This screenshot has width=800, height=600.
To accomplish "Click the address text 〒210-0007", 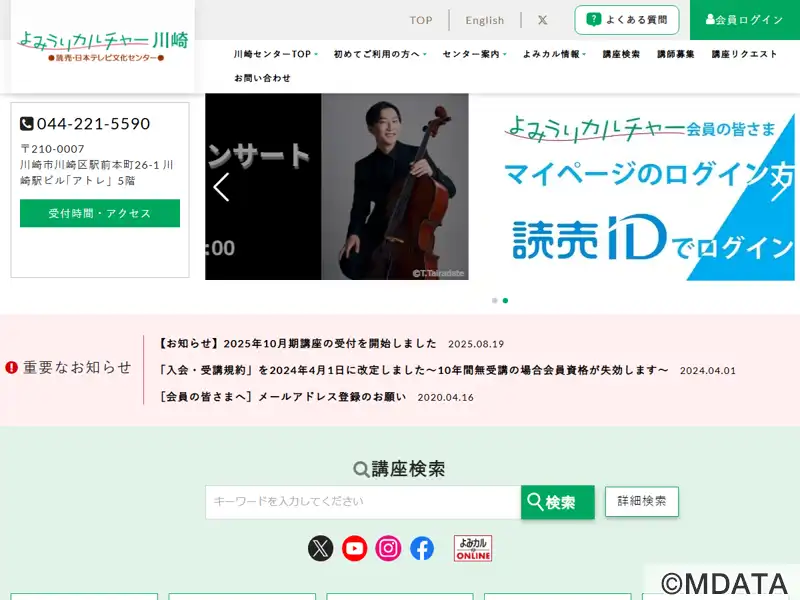I will 52,149.
